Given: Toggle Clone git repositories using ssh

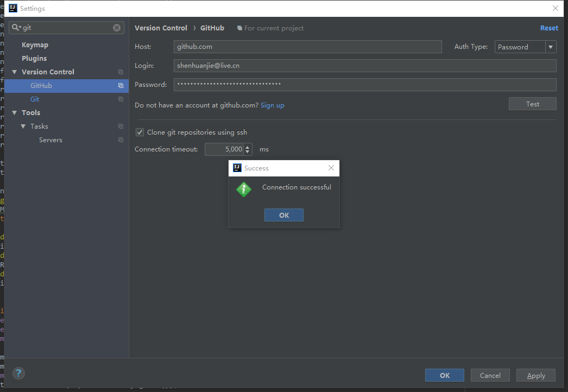Looking at the screenshot, I should click(x=140, y=132).
